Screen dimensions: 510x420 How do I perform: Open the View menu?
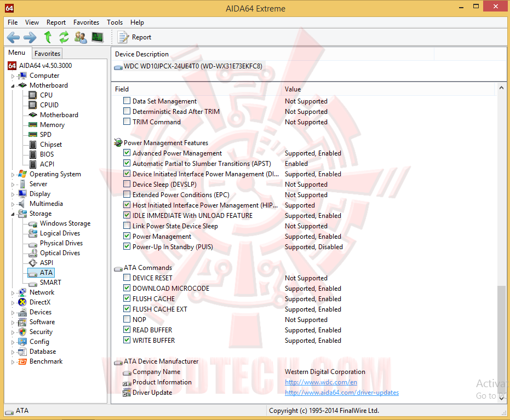click(x=32, y=22)
